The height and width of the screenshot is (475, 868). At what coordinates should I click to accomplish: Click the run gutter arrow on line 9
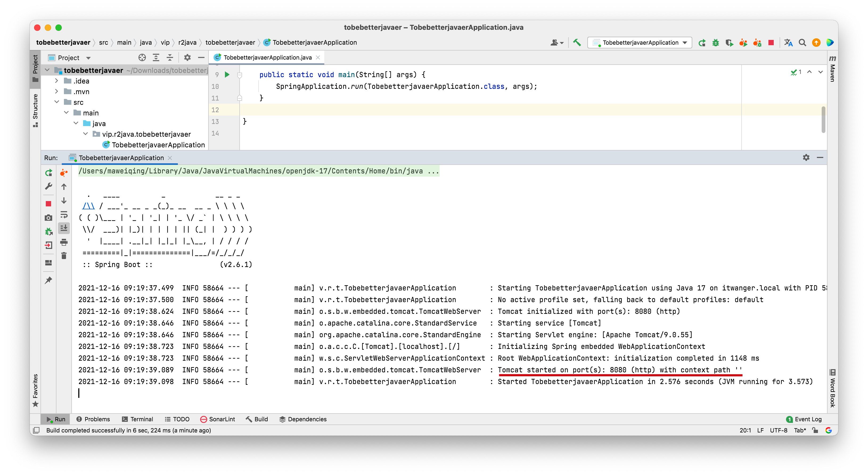pyautogui.click(x=227, y=74)
